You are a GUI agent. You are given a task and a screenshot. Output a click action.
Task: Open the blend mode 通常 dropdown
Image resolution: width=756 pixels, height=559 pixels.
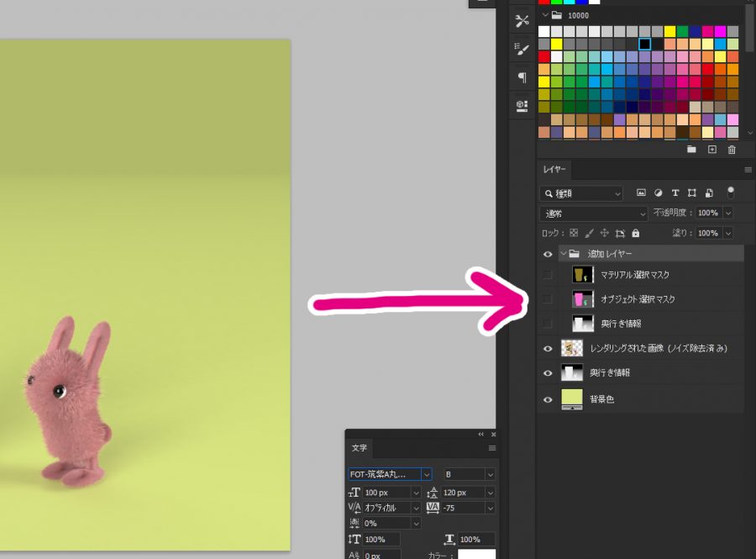[x=595, y=214]
